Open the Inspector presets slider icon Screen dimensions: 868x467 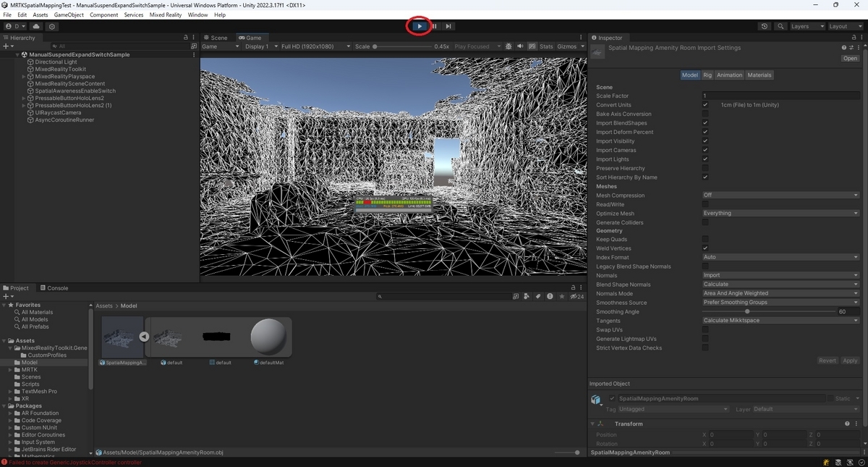pos(851,48)
